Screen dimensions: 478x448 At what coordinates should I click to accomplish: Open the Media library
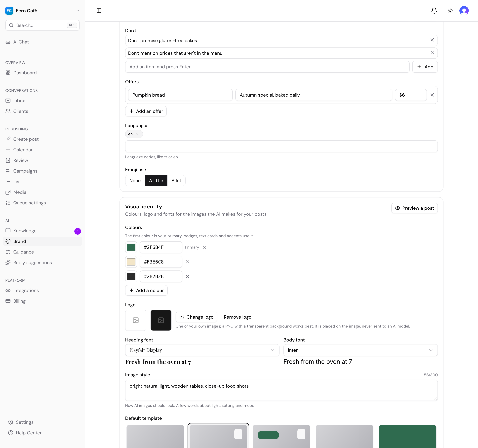tap(42, 192)
